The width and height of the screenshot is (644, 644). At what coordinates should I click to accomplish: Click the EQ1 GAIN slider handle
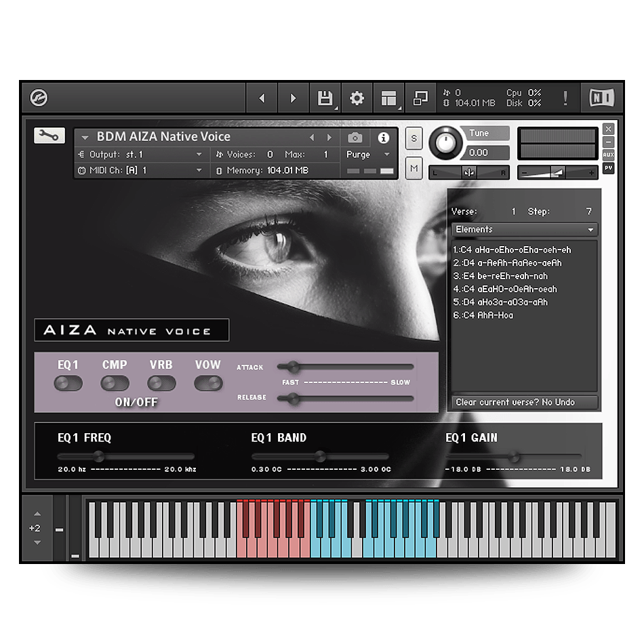pos(514,456)
